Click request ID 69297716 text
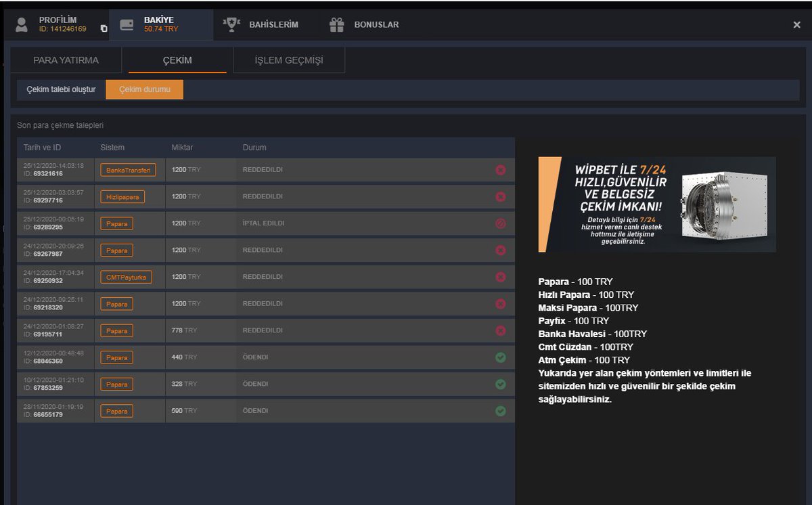 pyautogui.click(x=43, y=201)
